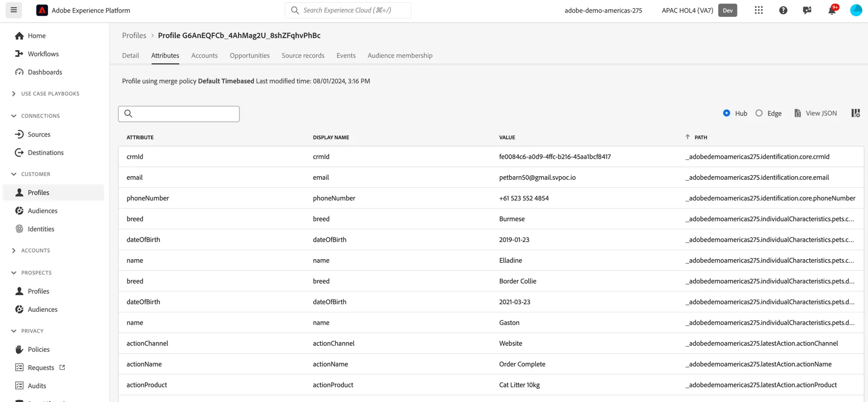
Task: Switch to the Events tab
Action: pyautogui.click(x=346, y=56)
